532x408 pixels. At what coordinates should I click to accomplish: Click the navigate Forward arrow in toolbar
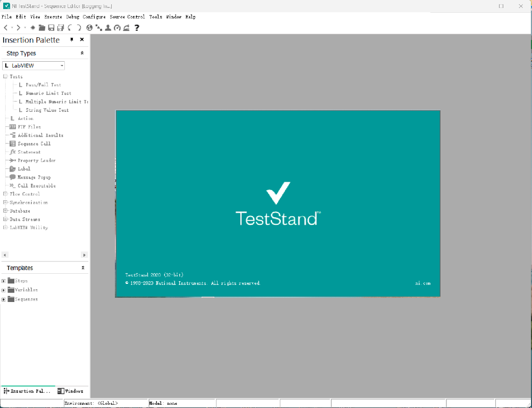pos(18,28)
